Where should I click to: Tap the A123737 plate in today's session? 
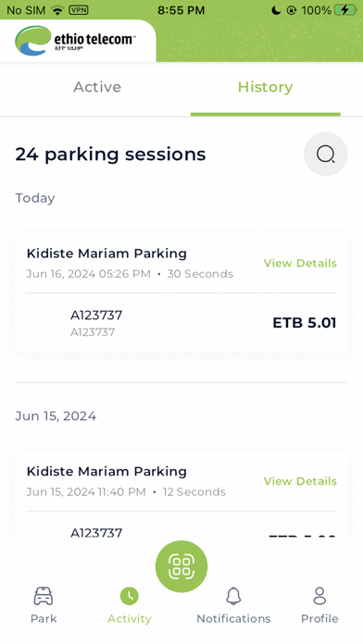click(x=96, y=316)
